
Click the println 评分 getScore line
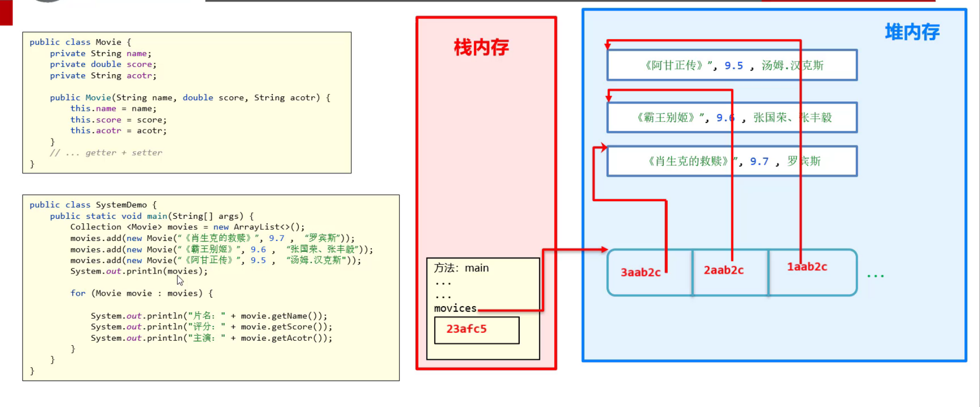tap(212, 327)
